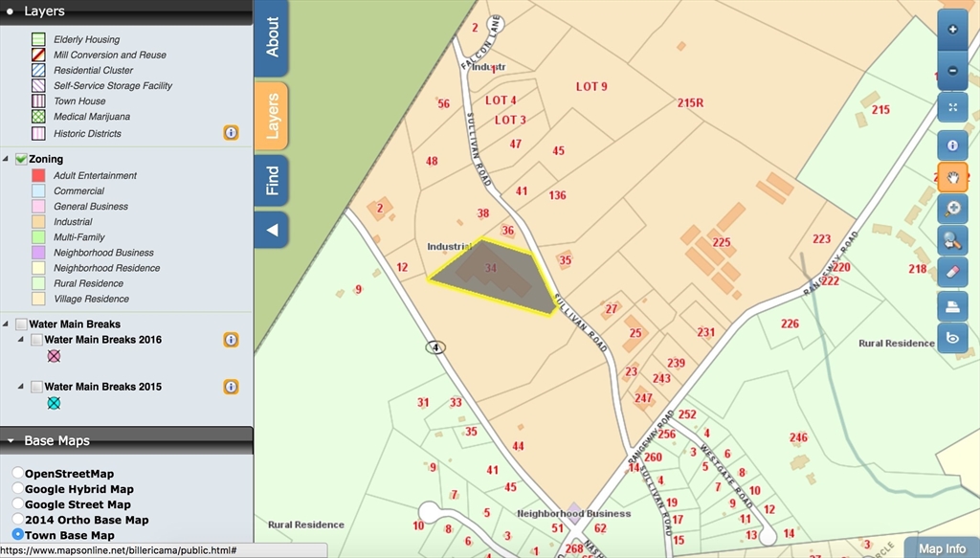Hide the side panel with arrow button
The height and width of the screenshot is (558, 980).
tap(272, 230)
